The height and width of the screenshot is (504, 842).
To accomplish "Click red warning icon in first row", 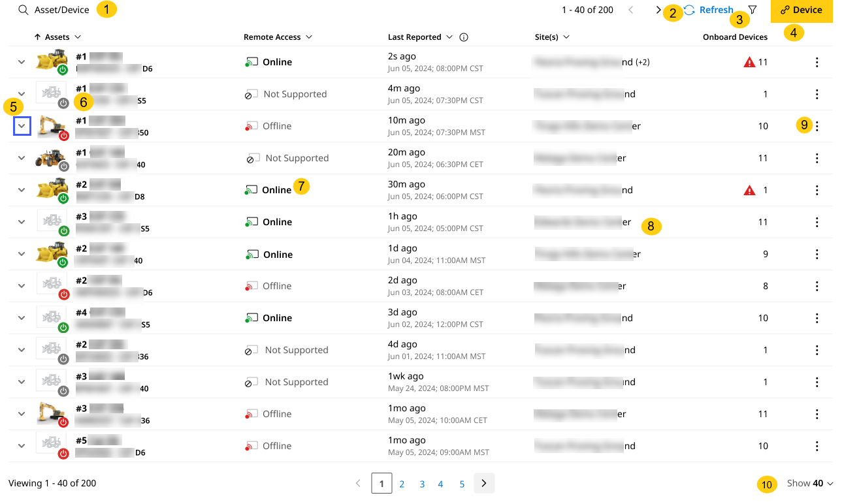I will 749,63.
